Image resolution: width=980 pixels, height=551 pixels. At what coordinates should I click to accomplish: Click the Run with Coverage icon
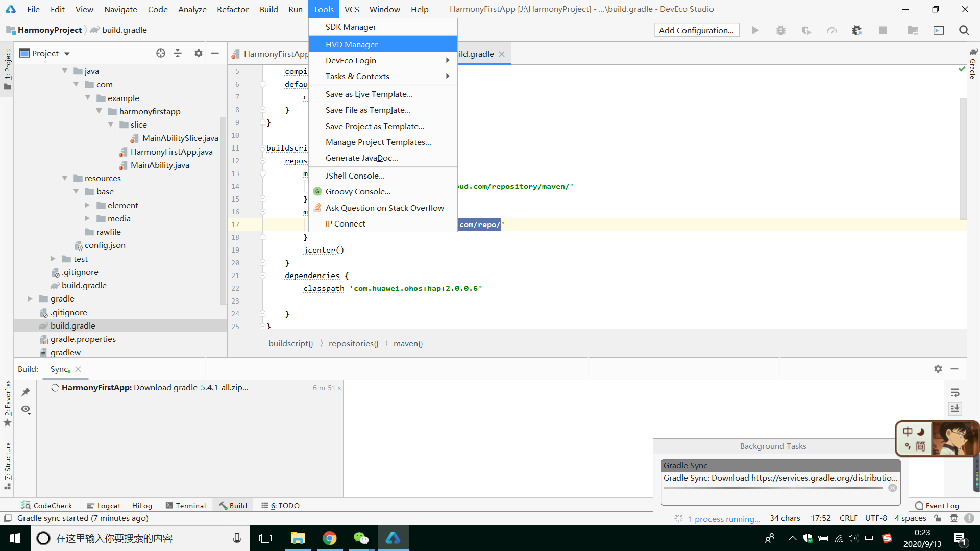coord(806,30)
